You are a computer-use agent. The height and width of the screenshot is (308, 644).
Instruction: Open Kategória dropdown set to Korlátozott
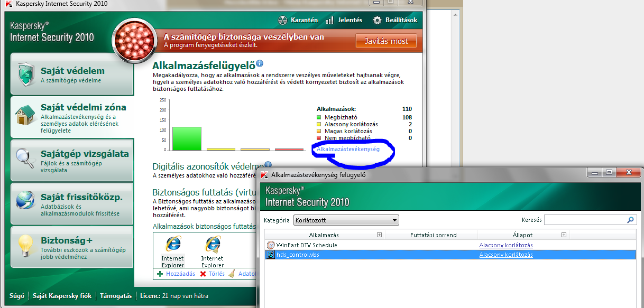pyautogui.click(x=346, y=220)
